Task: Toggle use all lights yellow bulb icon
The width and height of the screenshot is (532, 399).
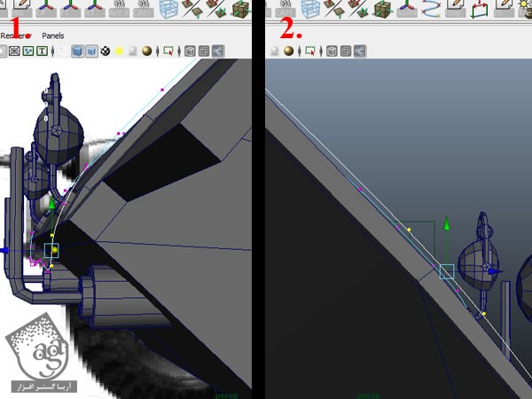Action: click(x=119, y=51)
